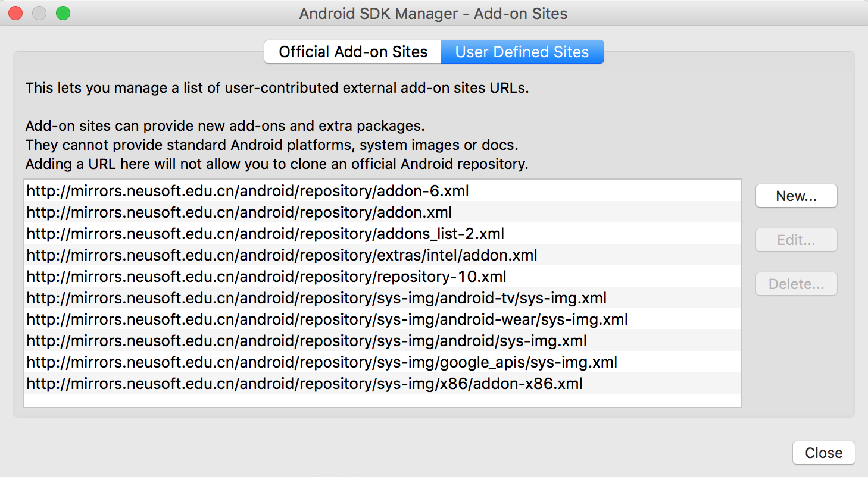This screenshot has height=477, width=868.
Task: Select the repository/addon.xml URL row
Action: coord(382,212)
